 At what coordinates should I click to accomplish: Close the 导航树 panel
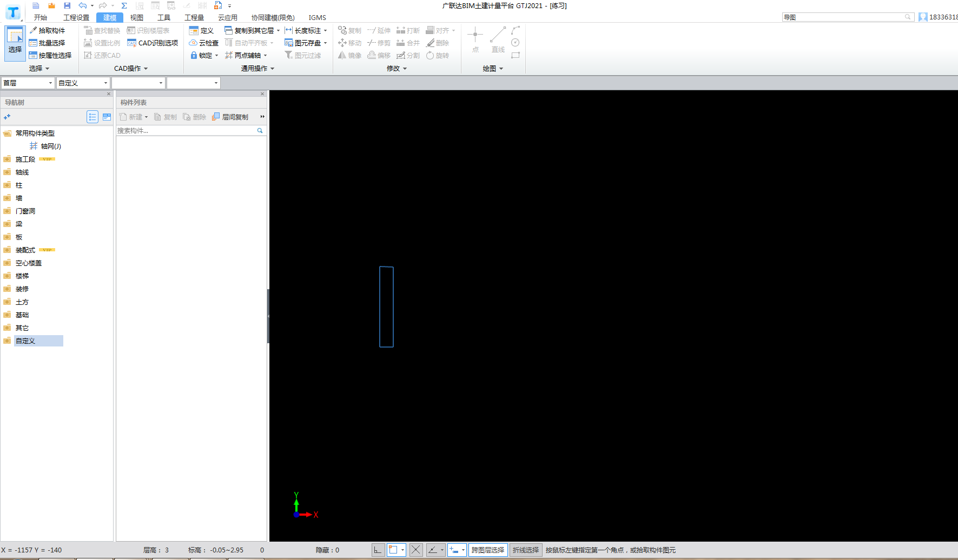(x=109, y=94)
